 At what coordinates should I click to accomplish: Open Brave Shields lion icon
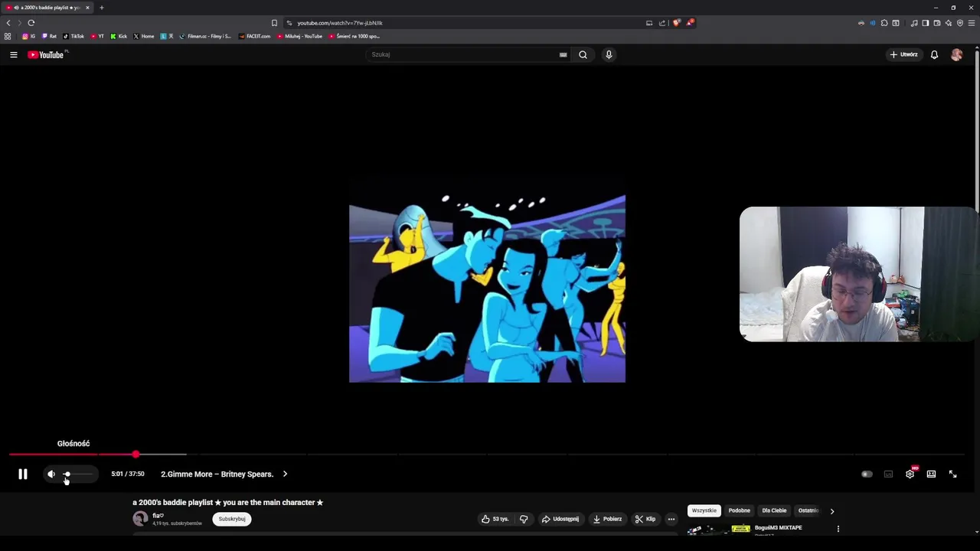point(677,23)
